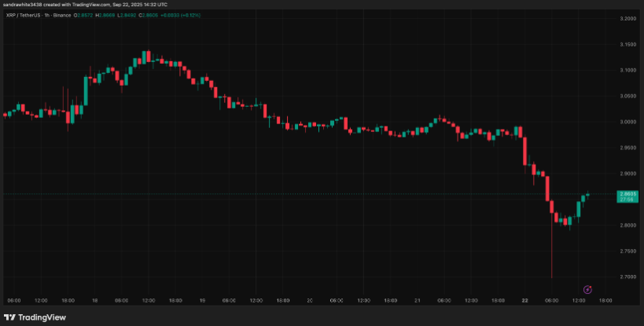Viewport: 644px width, 326px height.
Task: Click the 2.9500 price axis label
Action: click(627, 148)
